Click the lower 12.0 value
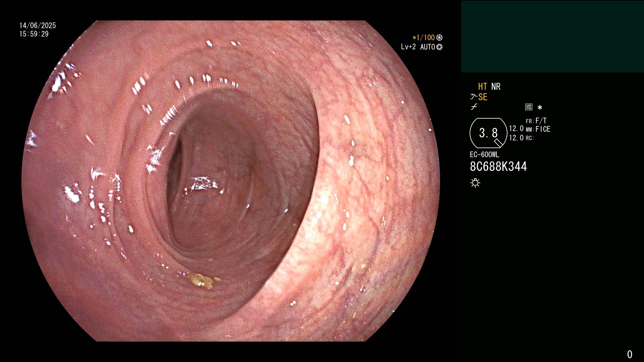Image resolution: width=644 pixels, height=362 pixels. click(516, 138)
